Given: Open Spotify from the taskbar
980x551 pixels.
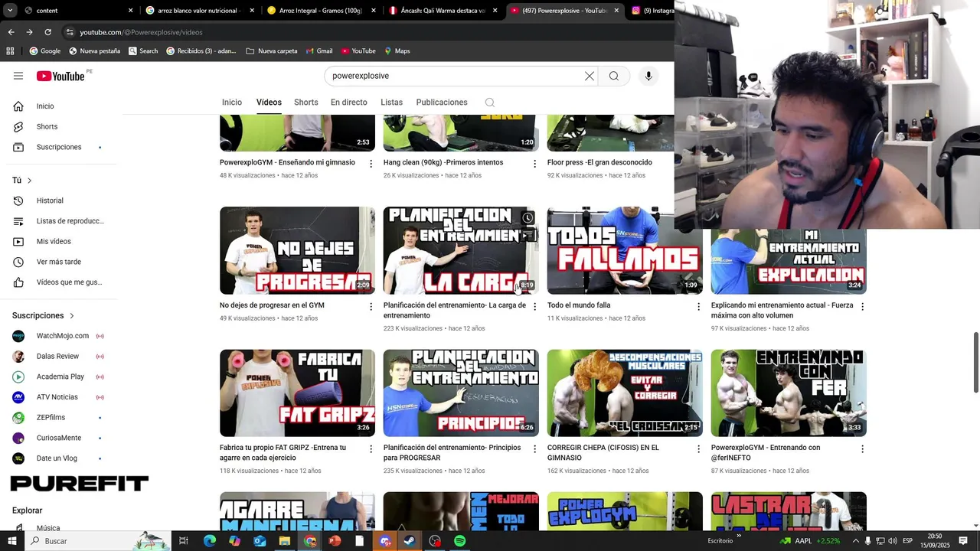Looking at the screenshot, I should click(x=459, y=541).
